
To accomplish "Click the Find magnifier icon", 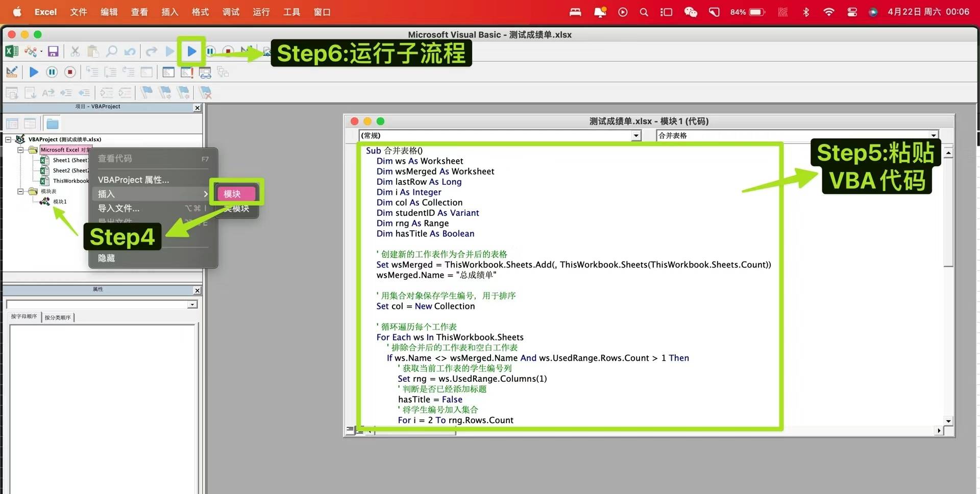I will 111,51.
